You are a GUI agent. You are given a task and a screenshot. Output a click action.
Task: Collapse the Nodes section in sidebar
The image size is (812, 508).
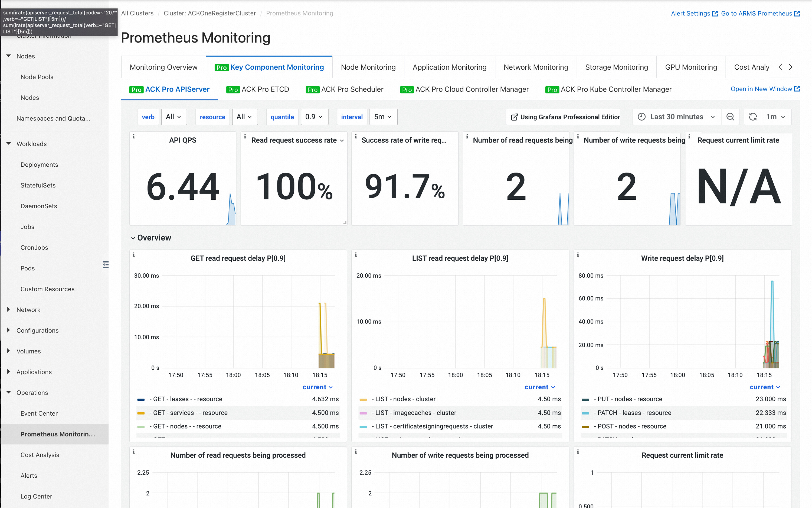point(9,56)
